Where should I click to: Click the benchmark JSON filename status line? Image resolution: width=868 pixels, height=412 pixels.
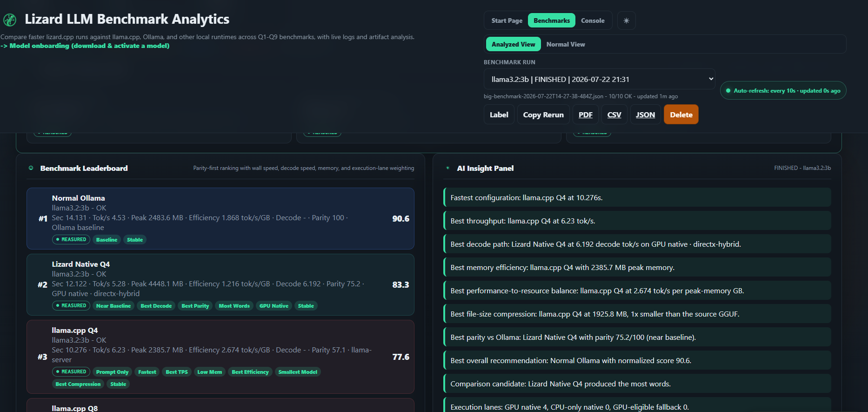click(581, 96)
